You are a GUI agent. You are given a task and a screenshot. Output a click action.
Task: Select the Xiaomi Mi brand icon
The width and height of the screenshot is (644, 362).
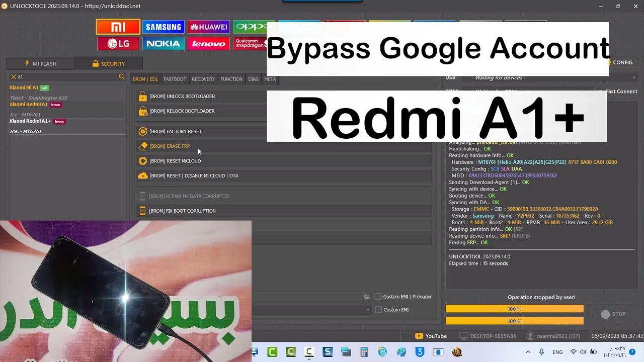[x=118, y=26]
